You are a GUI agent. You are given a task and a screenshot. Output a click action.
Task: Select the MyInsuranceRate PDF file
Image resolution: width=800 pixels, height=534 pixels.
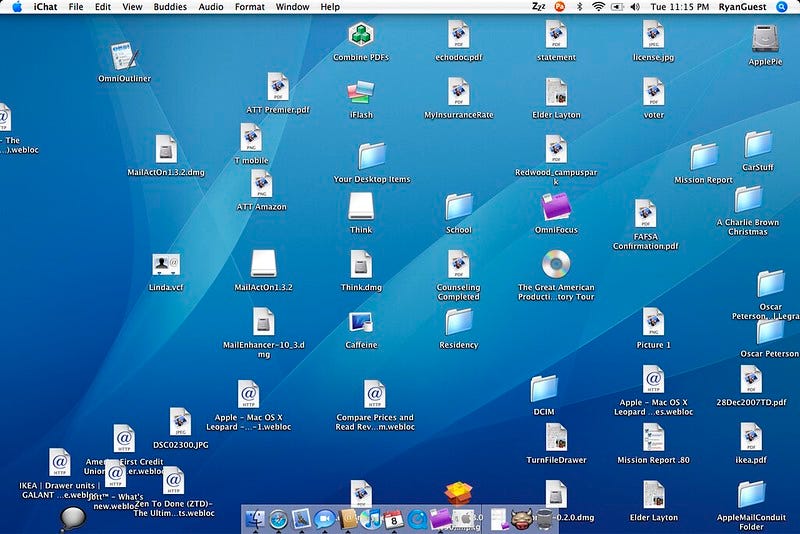(459, 92)
